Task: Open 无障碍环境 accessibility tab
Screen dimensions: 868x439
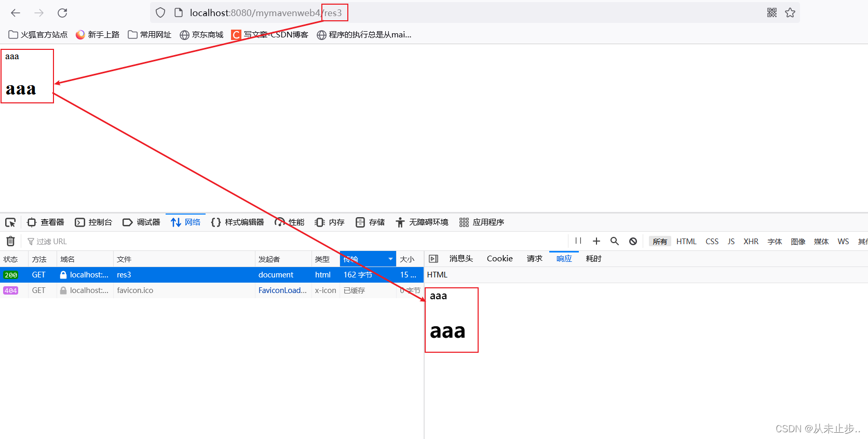Action: pyautogui.click(x=422, y=222)
